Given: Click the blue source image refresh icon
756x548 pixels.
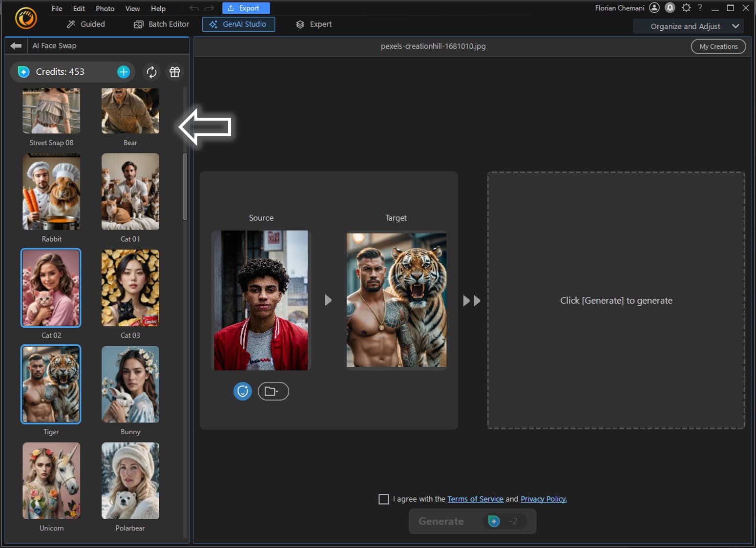Looking at the screenshot, I should point(242,391).
